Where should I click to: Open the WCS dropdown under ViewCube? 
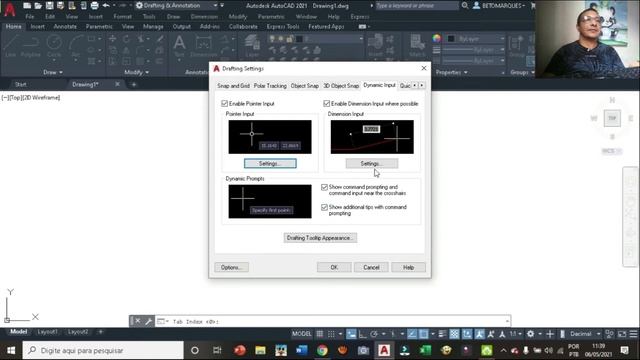(612, 151)
